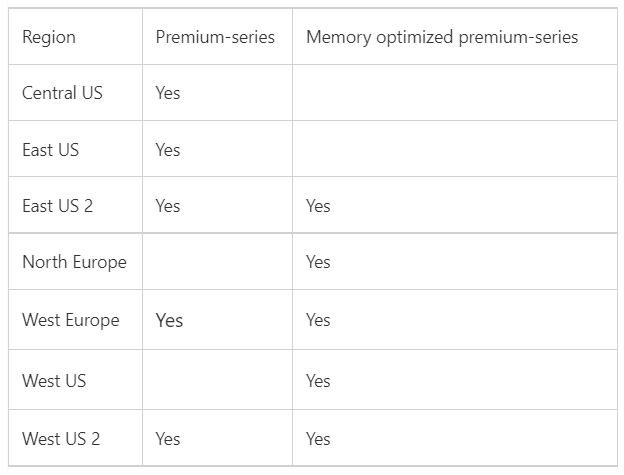Click Premium-series Yes for East US 2

[168, 206]
